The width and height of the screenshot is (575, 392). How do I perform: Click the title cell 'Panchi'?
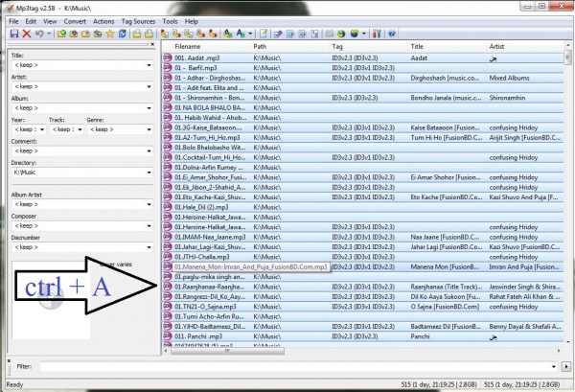pos(420,336)
